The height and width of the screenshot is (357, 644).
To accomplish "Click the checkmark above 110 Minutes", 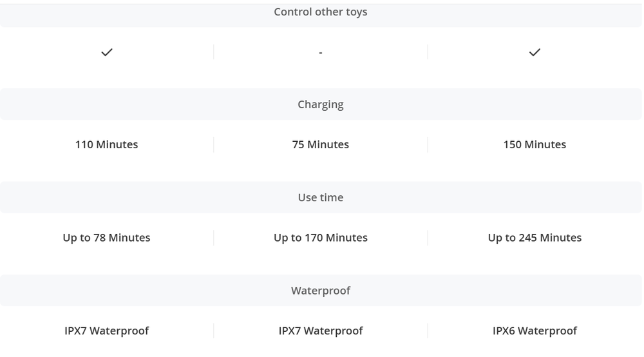I will pyautogui.click(x=107, y=52).
